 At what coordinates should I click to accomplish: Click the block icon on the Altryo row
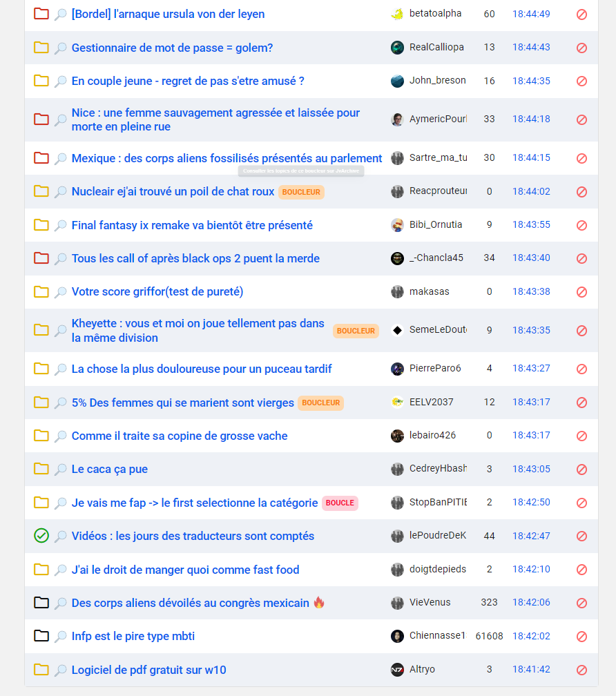point(581,670)
